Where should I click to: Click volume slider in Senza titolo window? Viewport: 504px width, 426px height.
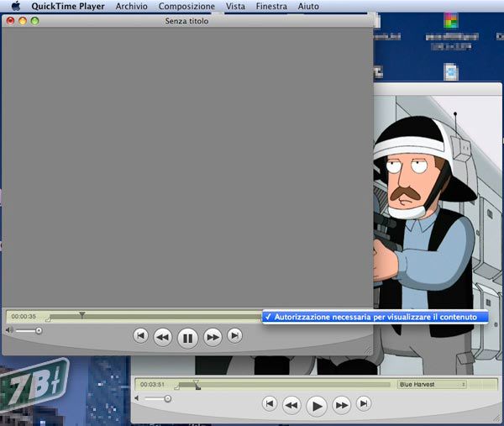(x=28, y=330)
